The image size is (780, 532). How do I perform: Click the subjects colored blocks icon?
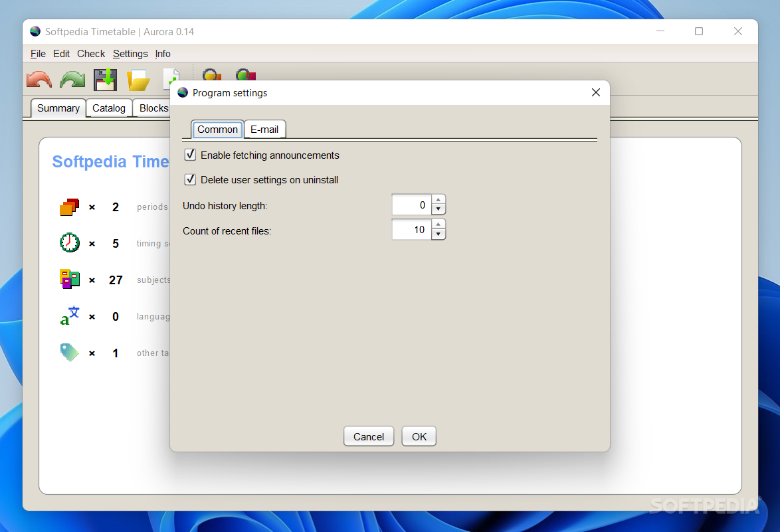point(70,279)
